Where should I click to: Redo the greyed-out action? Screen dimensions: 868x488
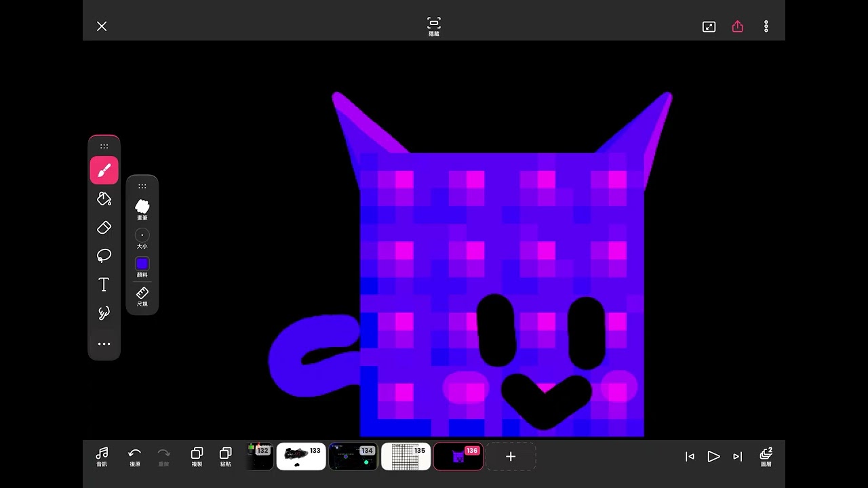click(x=163, y=457)
